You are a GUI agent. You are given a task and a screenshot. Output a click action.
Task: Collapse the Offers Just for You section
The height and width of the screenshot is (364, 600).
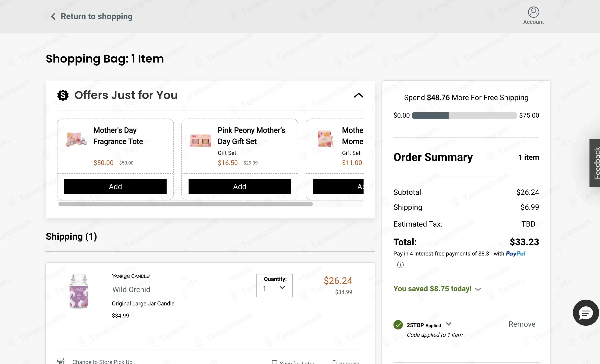(x=358, y=95)
